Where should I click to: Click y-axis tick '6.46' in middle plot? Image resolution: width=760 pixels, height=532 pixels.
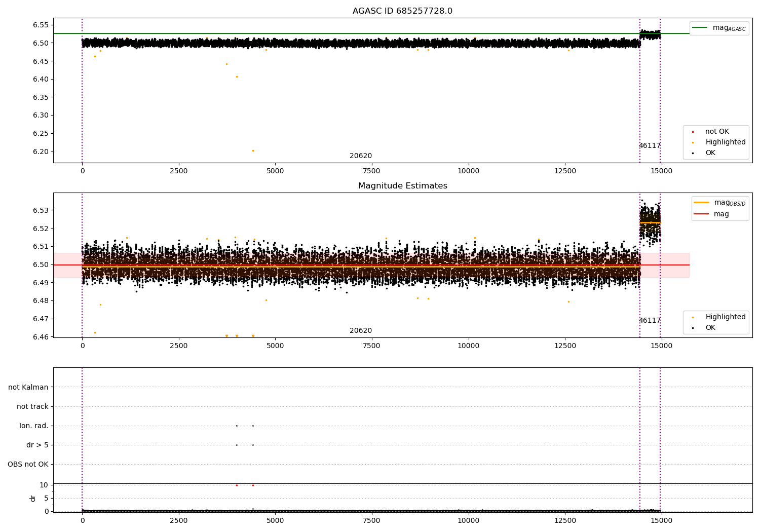tap(40, 337)
